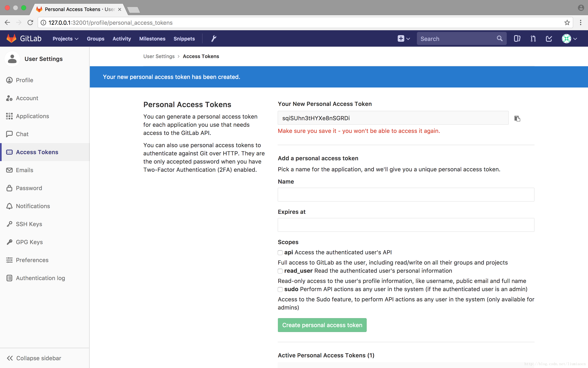Enable the read_user scope checkbox
The width and height of the screenshot is (588, 368).
(280, 271)
